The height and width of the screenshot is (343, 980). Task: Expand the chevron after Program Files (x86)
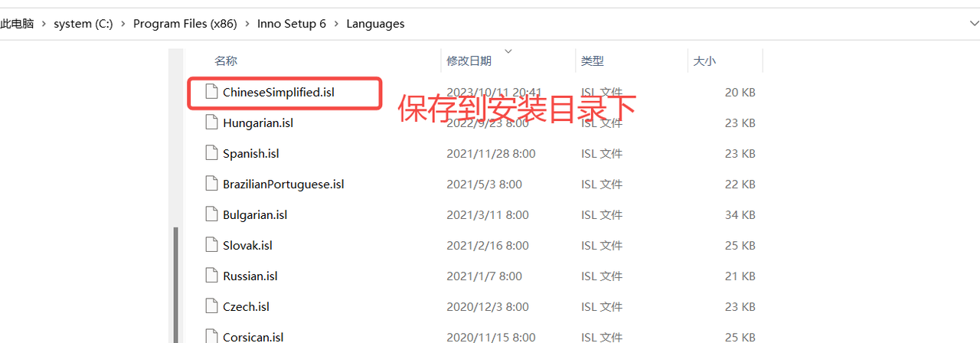coord(247,24)
